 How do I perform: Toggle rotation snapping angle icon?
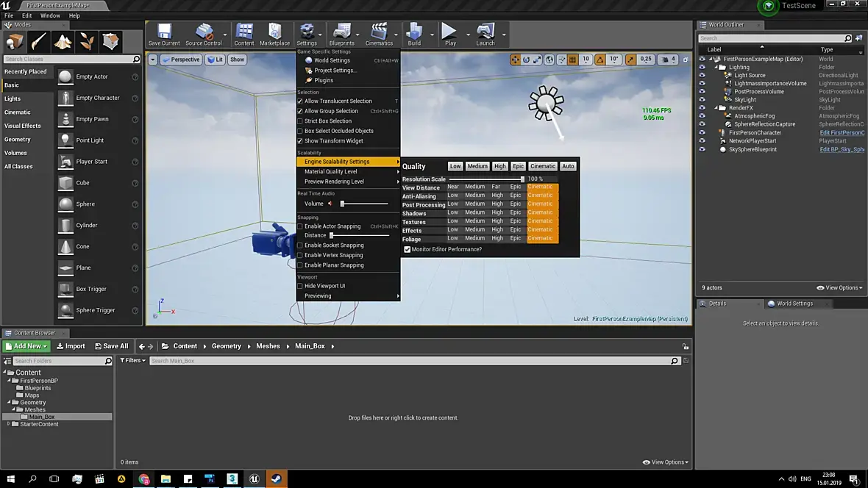(x=600, y=60)
